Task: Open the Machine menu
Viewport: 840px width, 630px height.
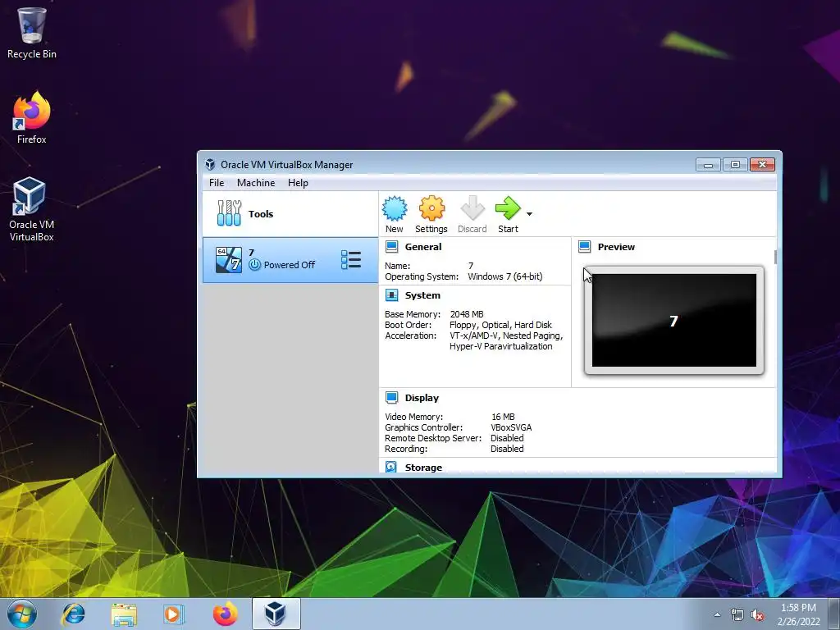Action: point(256,183)
